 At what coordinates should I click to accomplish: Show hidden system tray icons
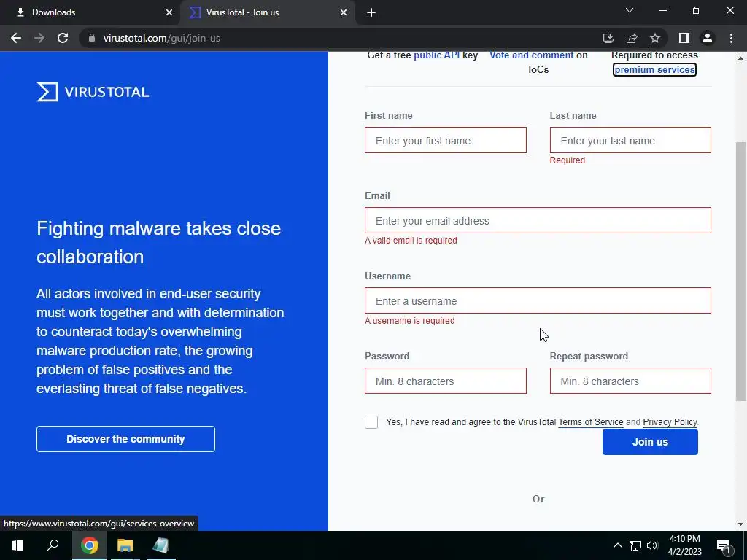[617, 545]
